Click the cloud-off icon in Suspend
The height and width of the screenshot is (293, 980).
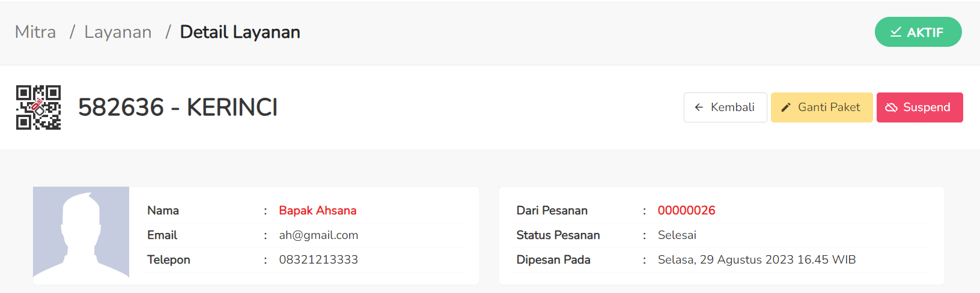pyautogui.click(x=891, y=107)
